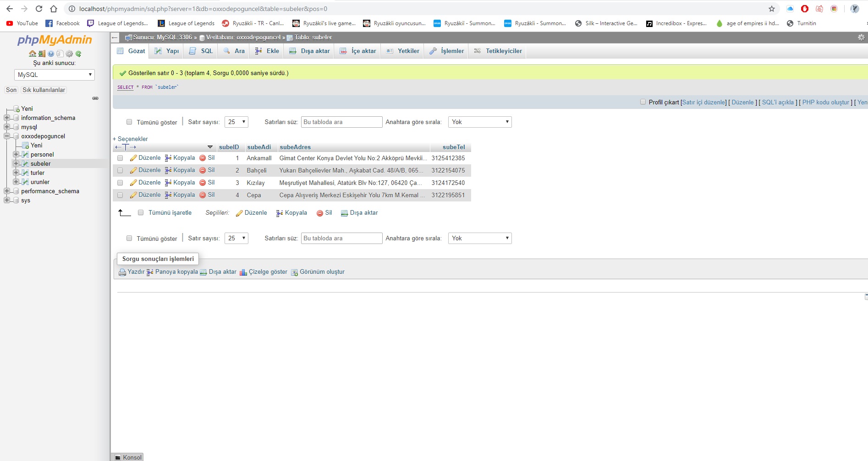Enable the Profil çıkart checkbox
Image resolution: width=868 pixels, height=461 pixels.
(643, 102)
